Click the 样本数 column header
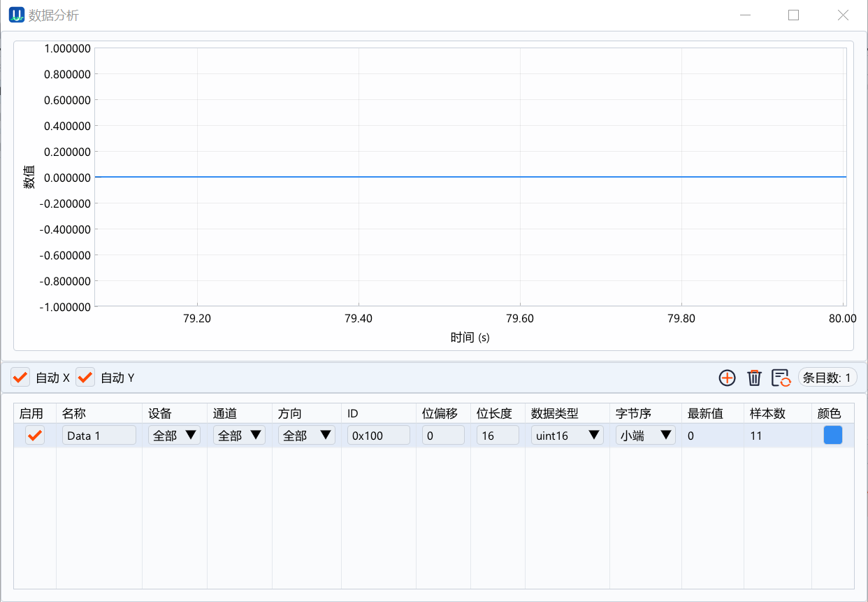This screenshot has width=868, height=602. (x=778, y=413)
